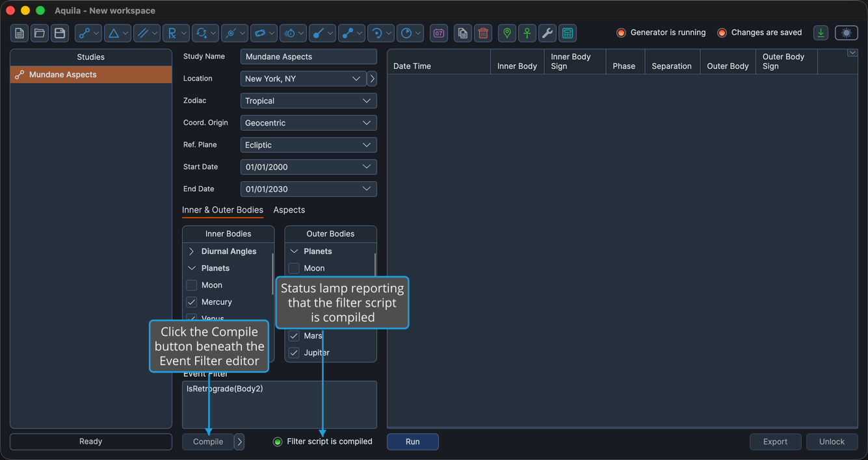The height and width of the screenshot is (460, 868).
Task: Click the retrograde Rx study icon
Action: pyautogui.click(x=172, y=33)
